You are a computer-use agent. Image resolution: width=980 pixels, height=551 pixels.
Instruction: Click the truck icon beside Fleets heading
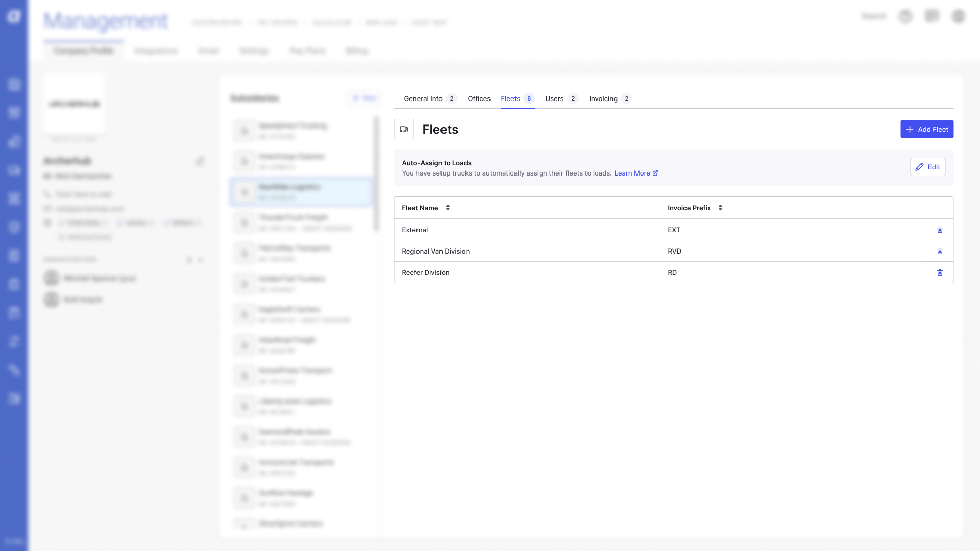click(404, 129)
